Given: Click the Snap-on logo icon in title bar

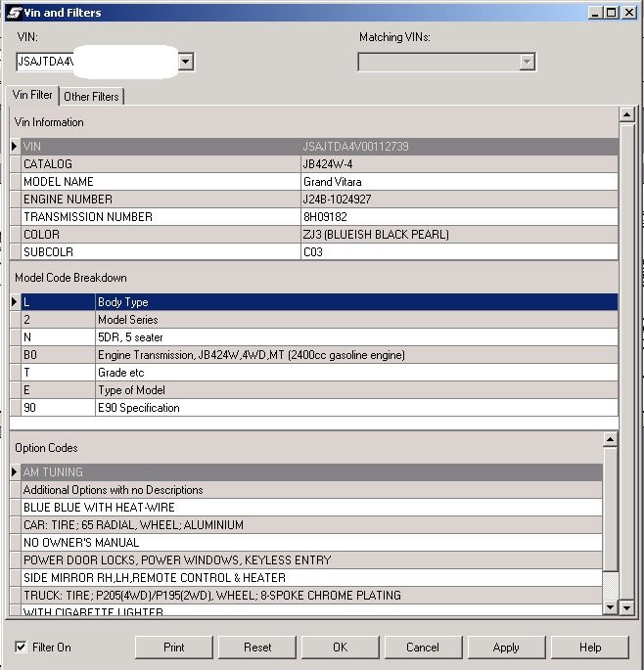Looking at the screenshot, I should 14,13.
